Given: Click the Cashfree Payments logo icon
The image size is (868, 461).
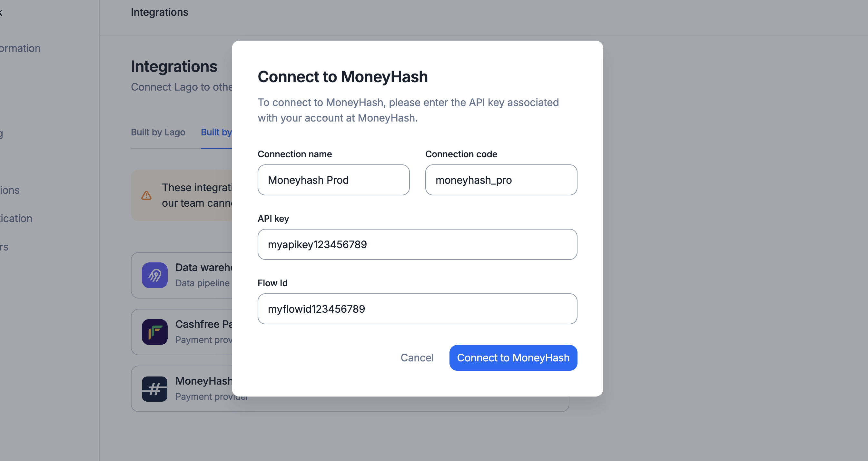Looking at the screenshot, I should click(x=155, y=332).
